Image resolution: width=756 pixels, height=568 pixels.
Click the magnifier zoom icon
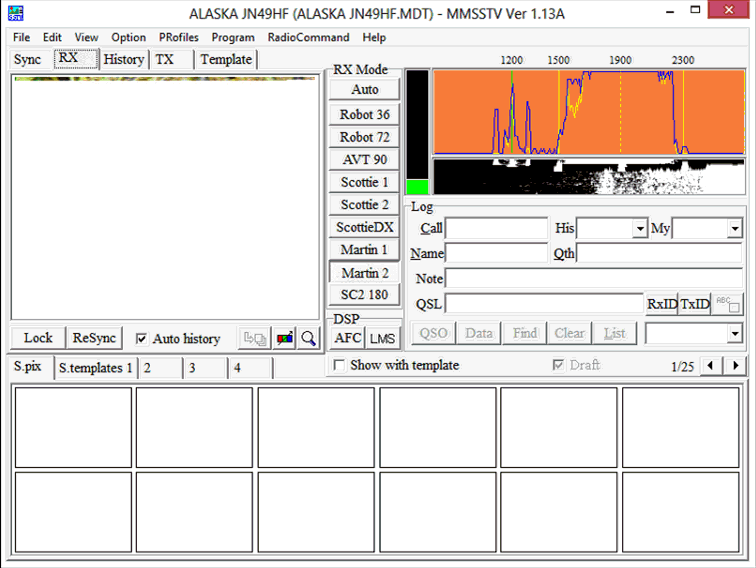[x=308, y=338]
